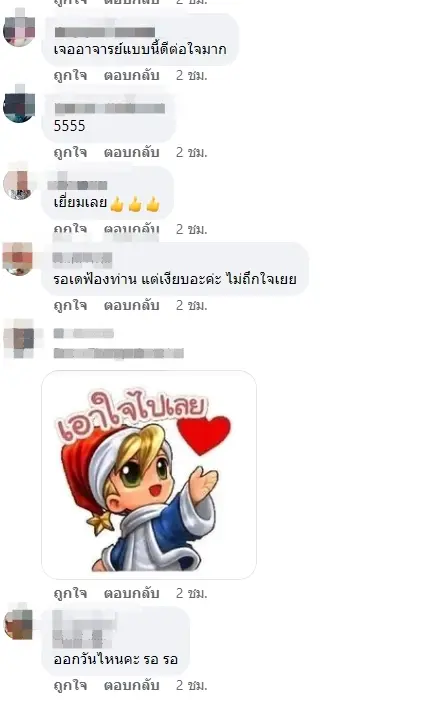Viewport: 424px width, 701px height.
Task: Reply to the เยี่ยมเลย thumbs-up comment
Action: click(x=131, y=229)
